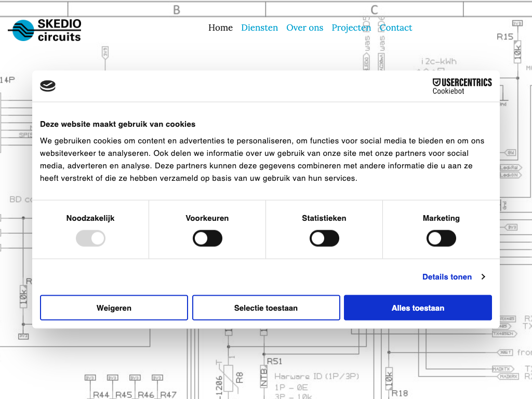Open the Usercentrics Cookiebot logo link
This screenshot has width=532, height=399.
[462, 86]
